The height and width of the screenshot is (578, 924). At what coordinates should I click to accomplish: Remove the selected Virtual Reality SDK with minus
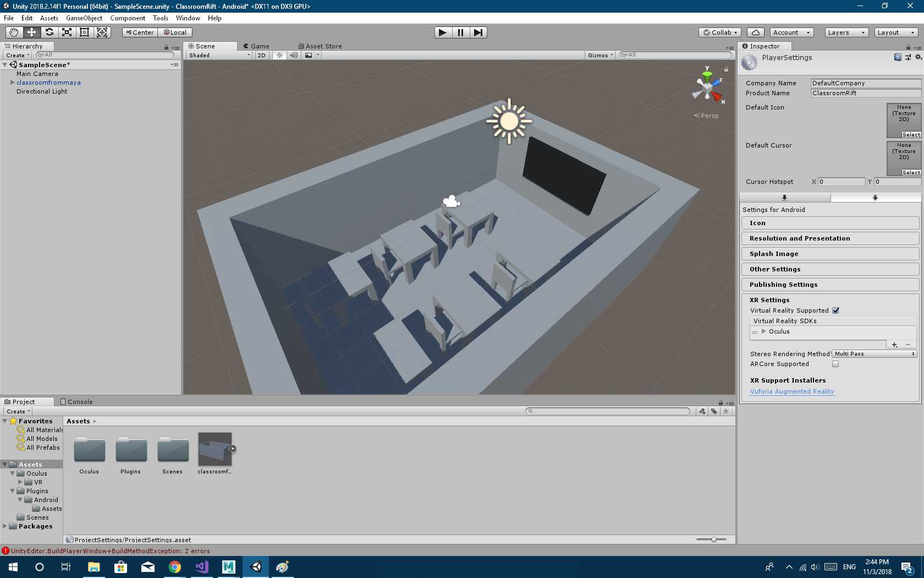908,345
